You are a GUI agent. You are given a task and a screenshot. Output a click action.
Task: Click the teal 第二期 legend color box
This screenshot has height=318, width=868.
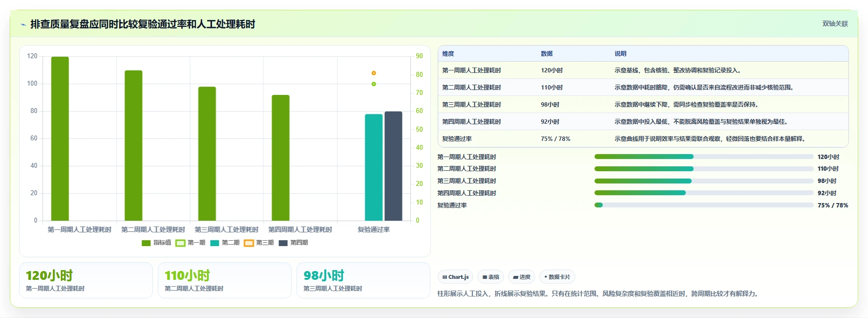pos(214,243)
